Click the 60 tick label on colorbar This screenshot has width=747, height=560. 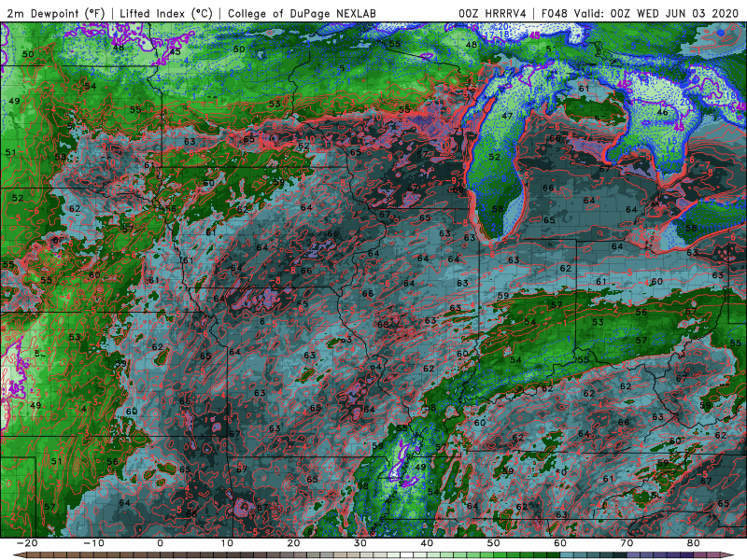point(560,543)
